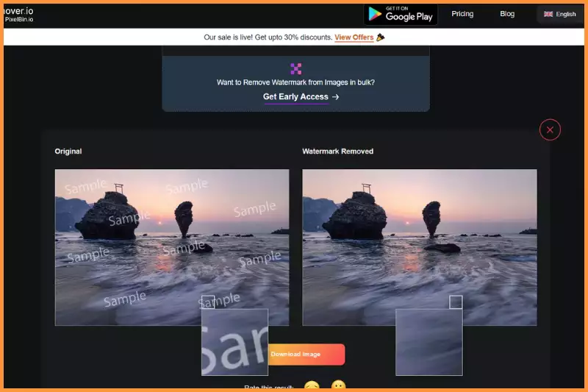Click the magnified preview of the cleaned image
This screenshot has height=392, width=588.
[x=429, y=342]
